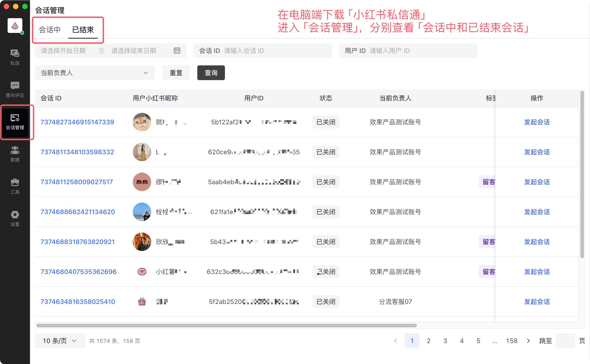Click the 会话 ID column header
Viewport: 590px width, 364px height.
(x=51, y=98)
